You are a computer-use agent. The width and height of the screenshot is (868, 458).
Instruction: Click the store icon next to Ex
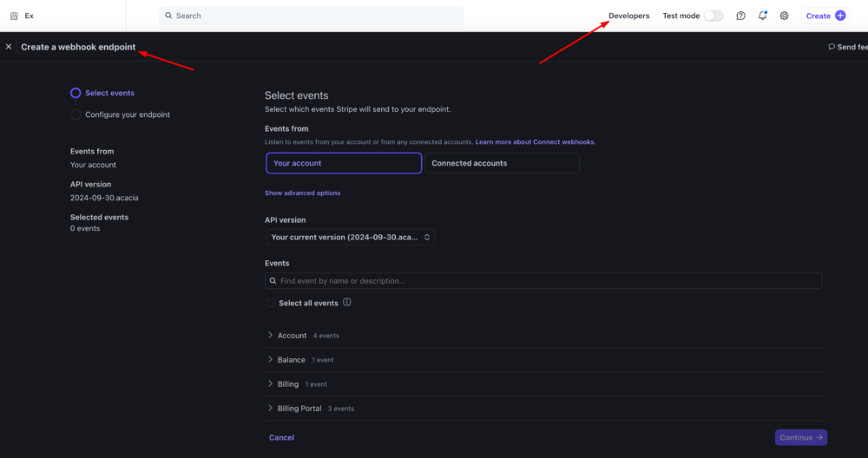tap(14, 16)
